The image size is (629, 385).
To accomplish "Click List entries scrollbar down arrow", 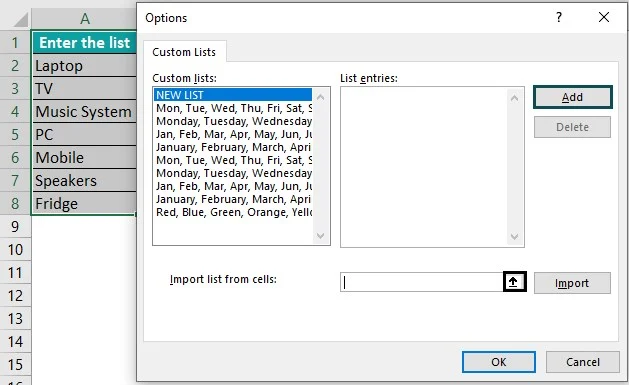I will [x=515, y=237].
